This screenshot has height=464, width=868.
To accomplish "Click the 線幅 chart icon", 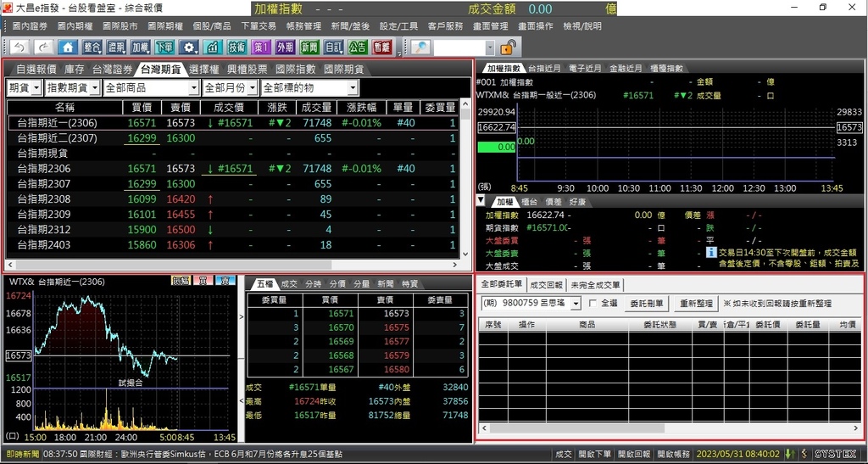I will 181,281.
